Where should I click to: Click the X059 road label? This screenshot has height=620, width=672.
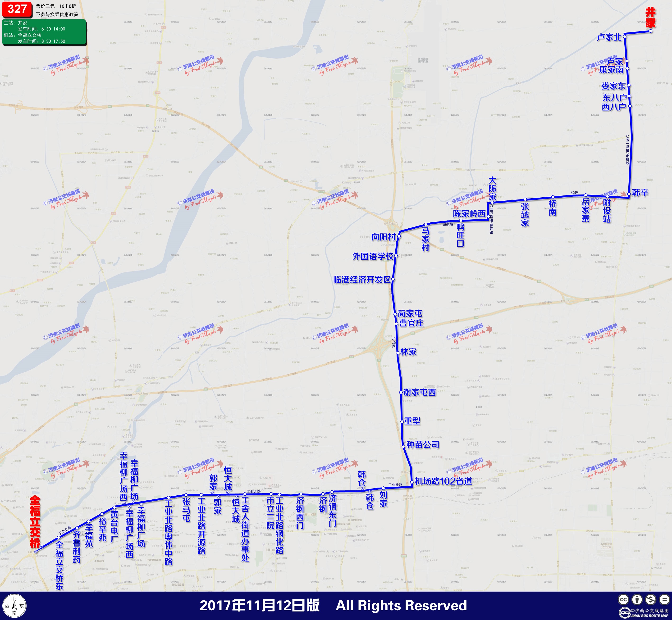[574, 193]
